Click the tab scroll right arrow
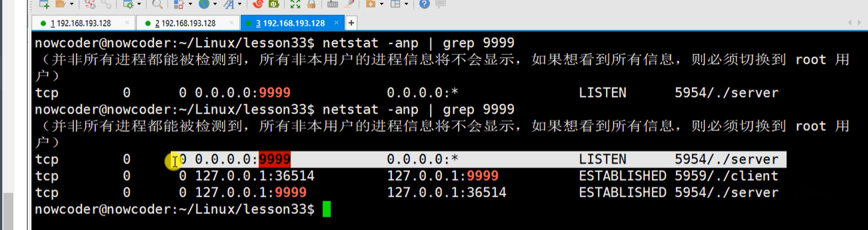The height and width of the screenshot is (230, 868). 859,23
